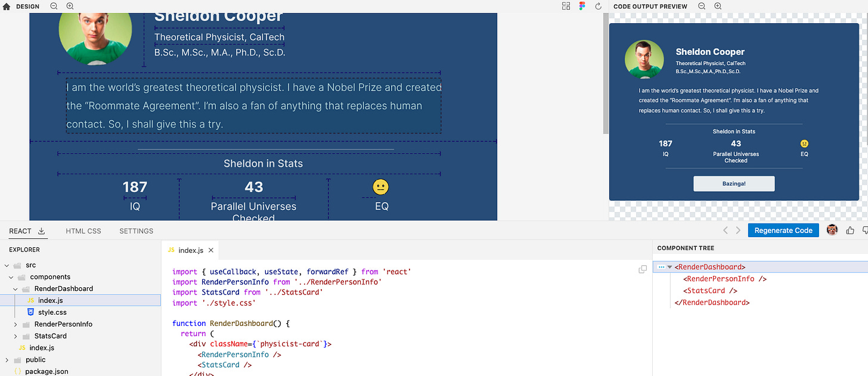Zoom out the Code Output Preview
868x376 pixels.
[702, 6]
